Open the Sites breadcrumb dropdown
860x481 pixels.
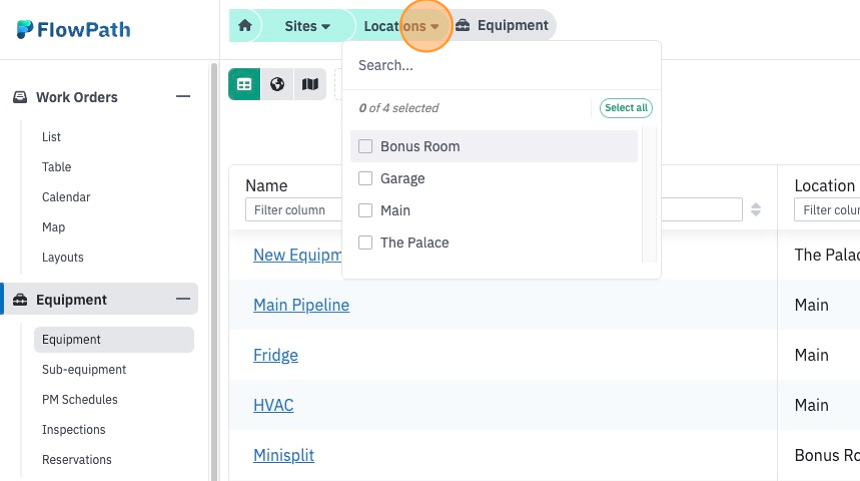point(307,26)
